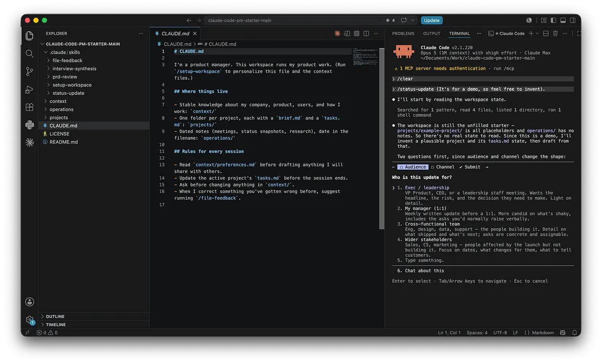
Task: Click the command center search field
Action: (x=293, y=21)
